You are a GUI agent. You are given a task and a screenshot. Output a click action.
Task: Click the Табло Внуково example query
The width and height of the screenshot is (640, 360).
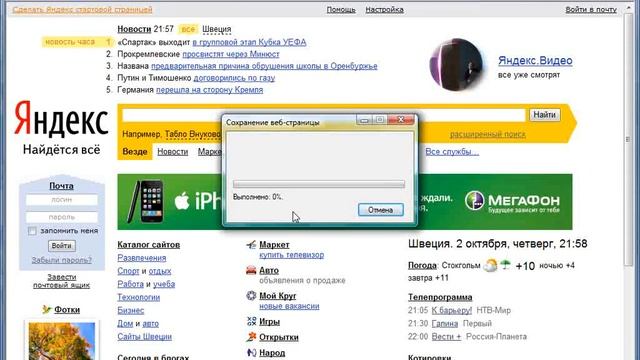pyautogui.click(x=193, y=134)
